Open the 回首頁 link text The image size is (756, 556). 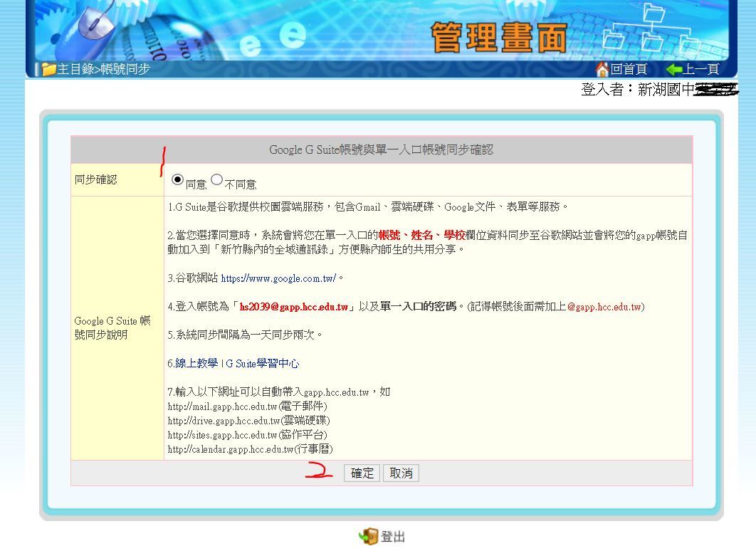click(629, 70)
